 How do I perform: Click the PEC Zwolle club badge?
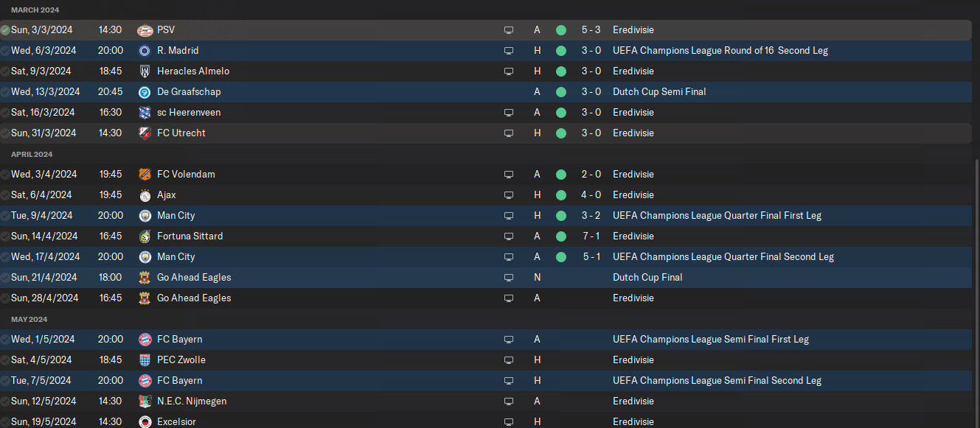(145, 360)
